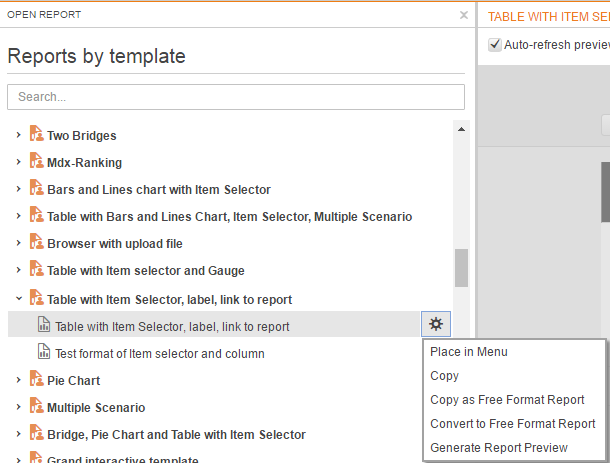Choose Convert to Free Format Report
The height and width of the screenshot is (463, 610).
tap(512, 424)
